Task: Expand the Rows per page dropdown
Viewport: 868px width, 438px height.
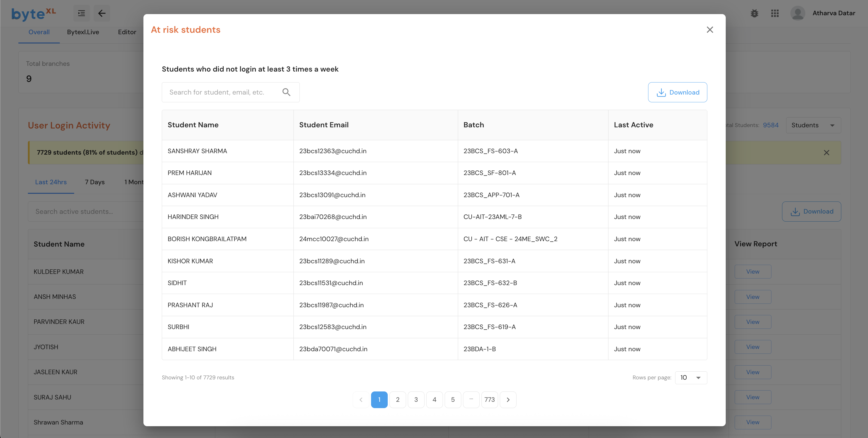Action: click(691, 377)
